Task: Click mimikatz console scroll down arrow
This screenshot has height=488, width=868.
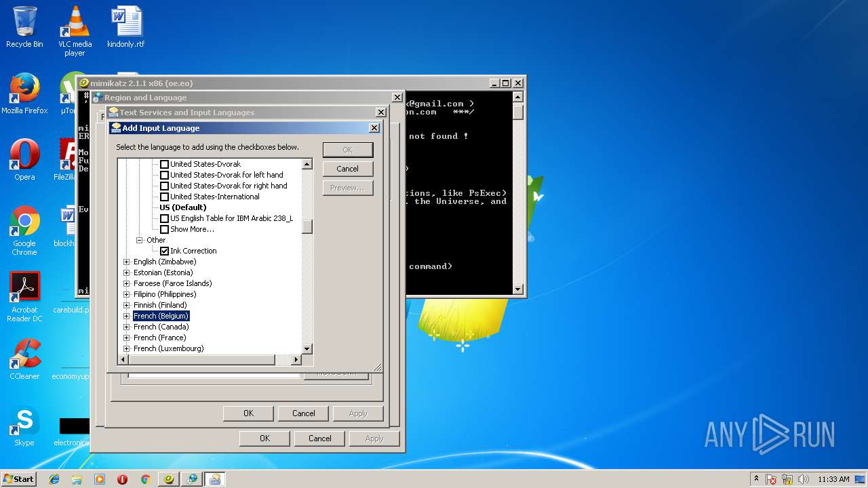Action: tap(518, 289)
